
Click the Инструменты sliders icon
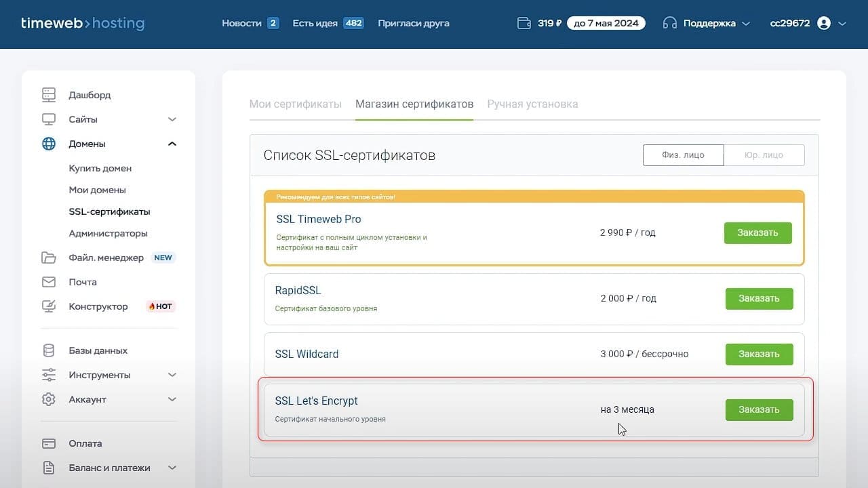(49, 375)
